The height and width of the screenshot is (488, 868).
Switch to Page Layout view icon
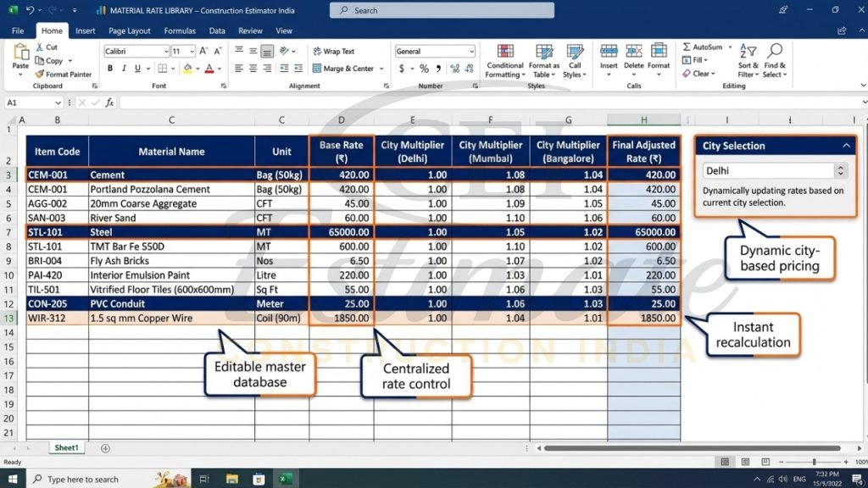745,462
